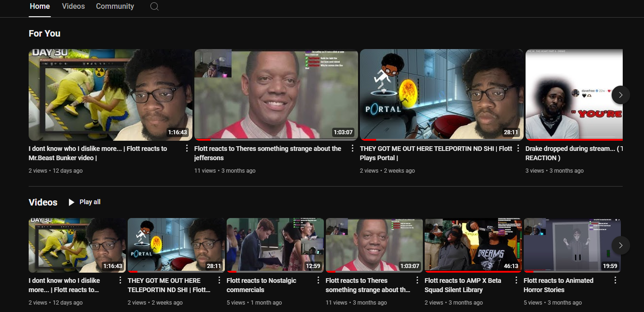Click '2 views • 2 weeks ago' under For You Portal video
This screenshot has width=644, height=312.
(387, 171)
